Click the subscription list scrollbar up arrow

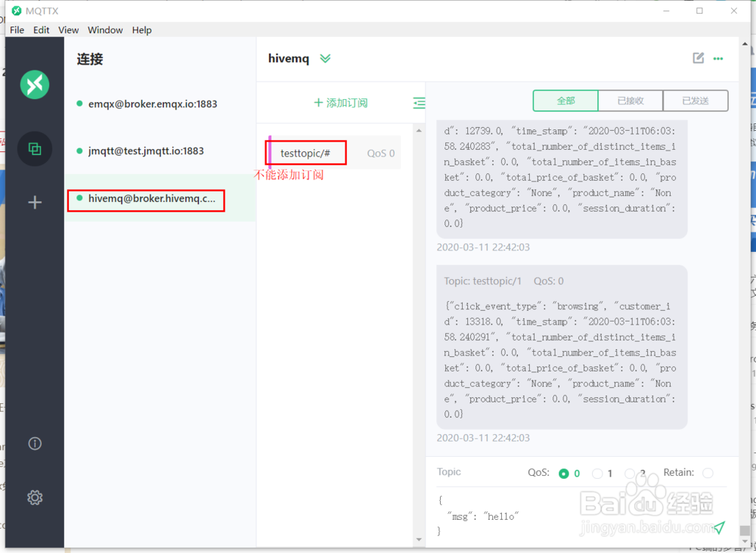419,130
